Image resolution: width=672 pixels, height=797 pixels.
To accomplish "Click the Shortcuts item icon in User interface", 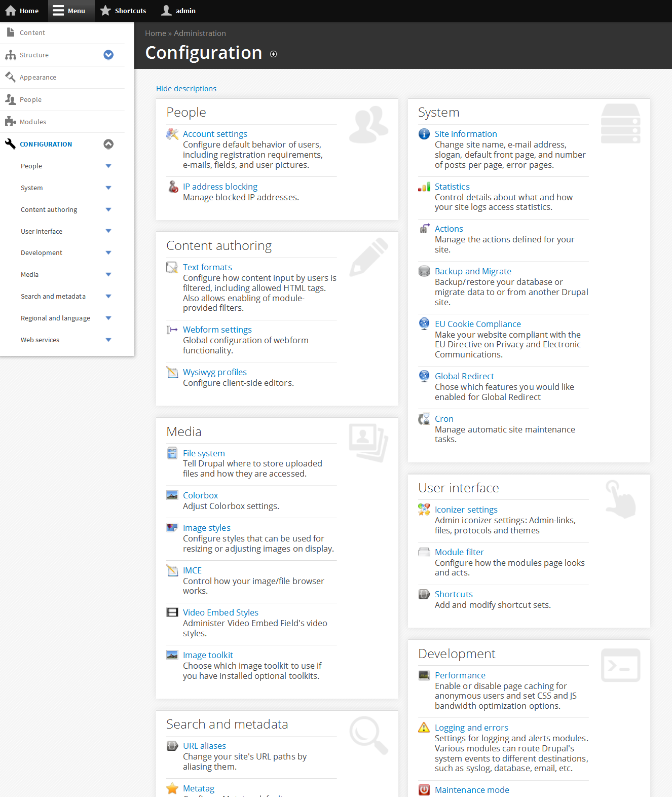I will [424, 594].
